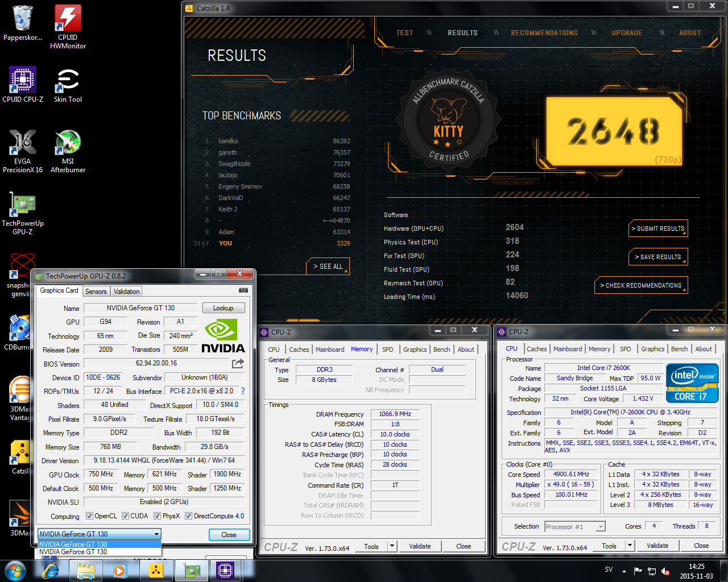Click the muted volume icon in system tray
This screenshot has width=728, height=582.
tap(665, 571)
